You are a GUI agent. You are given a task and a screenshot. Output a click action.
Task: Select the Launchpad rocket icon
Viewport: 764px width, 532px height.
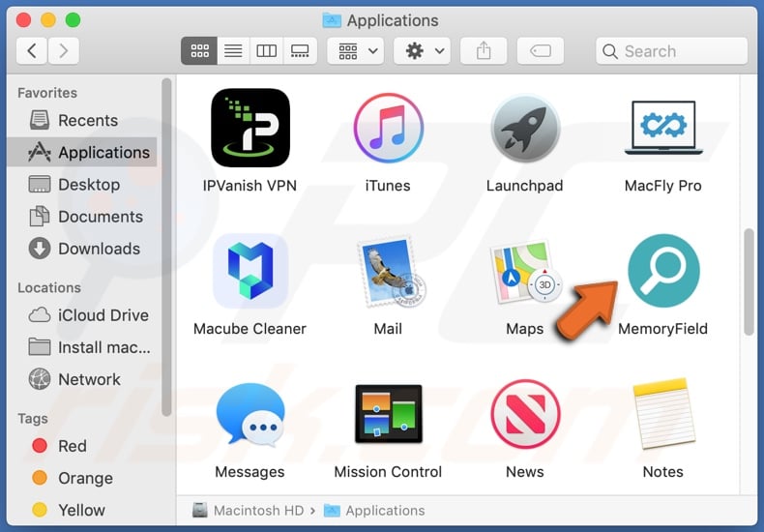point(525,128)
